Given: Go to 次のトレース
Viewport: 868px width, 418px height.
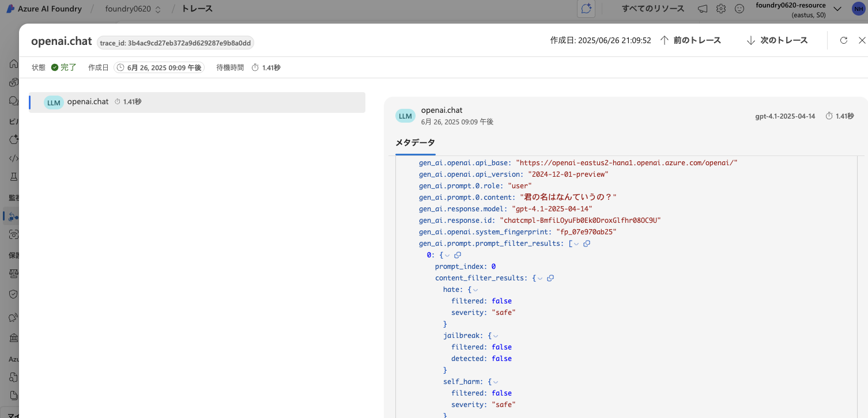Looking at the screenshot, I should (x=784, y=40).
